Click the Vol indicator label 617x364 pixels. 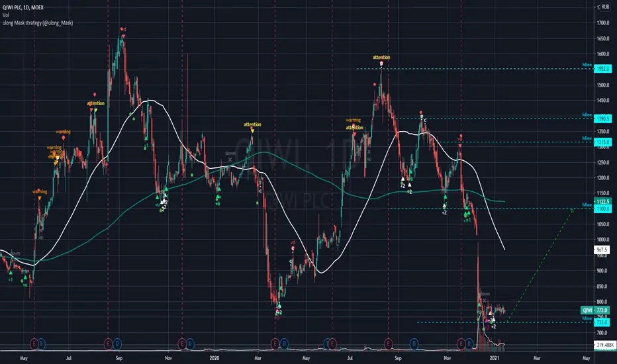[6, 15]
